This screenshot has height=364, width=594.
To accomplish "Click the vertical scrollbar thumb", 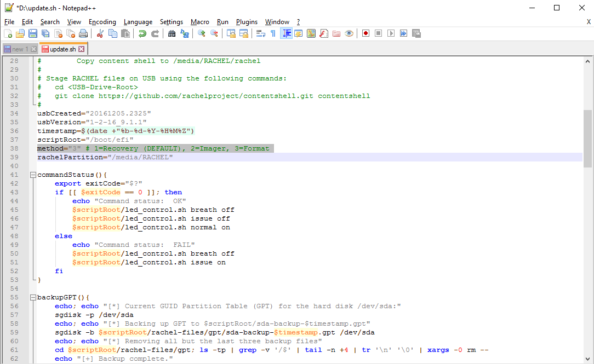I will (587, 138).
